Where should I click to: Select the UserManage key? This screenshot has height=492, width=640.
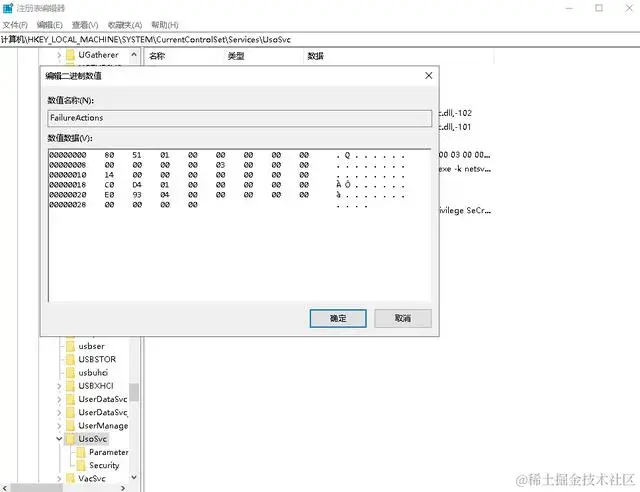(x=103, y=426)
